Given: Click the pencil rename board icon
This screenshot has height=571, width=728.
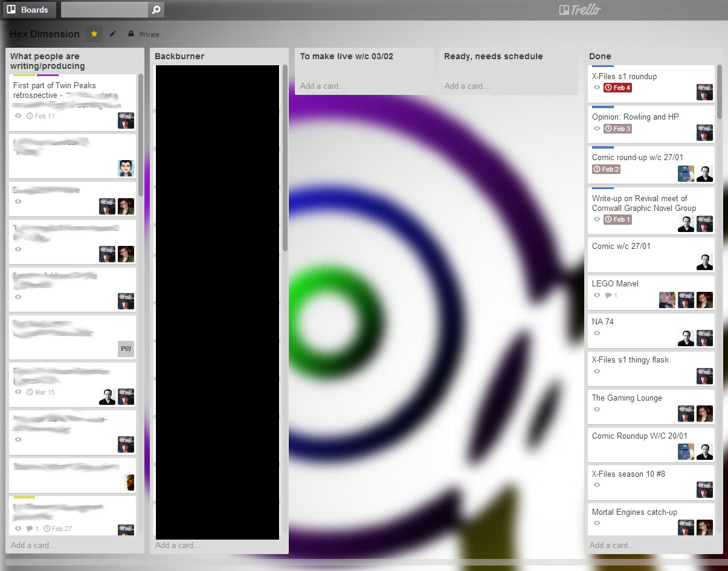Looking at the screenshot, I should click(x=113, y=34).
